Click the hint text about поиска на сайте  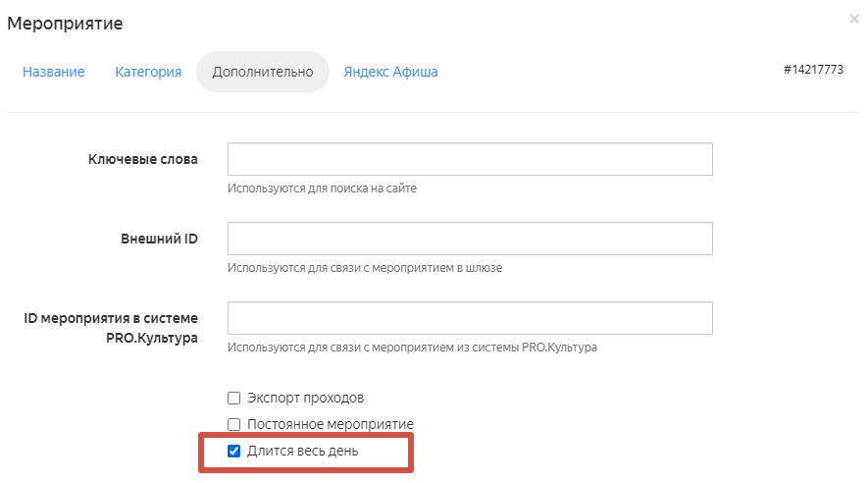coord(322,188)
